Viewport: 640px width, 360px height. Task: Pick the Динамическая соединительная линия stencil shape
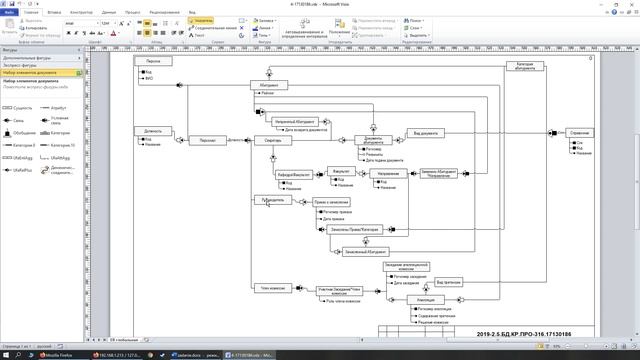click(x=58, y=170)
